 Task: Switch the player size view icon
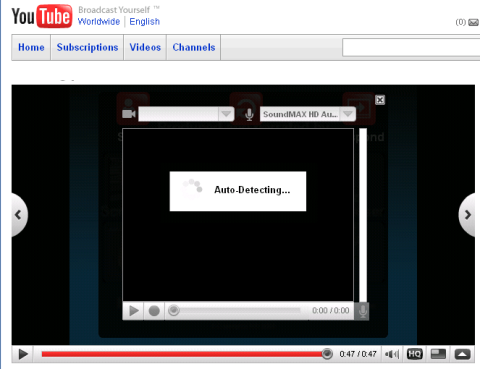click(438, 354)
